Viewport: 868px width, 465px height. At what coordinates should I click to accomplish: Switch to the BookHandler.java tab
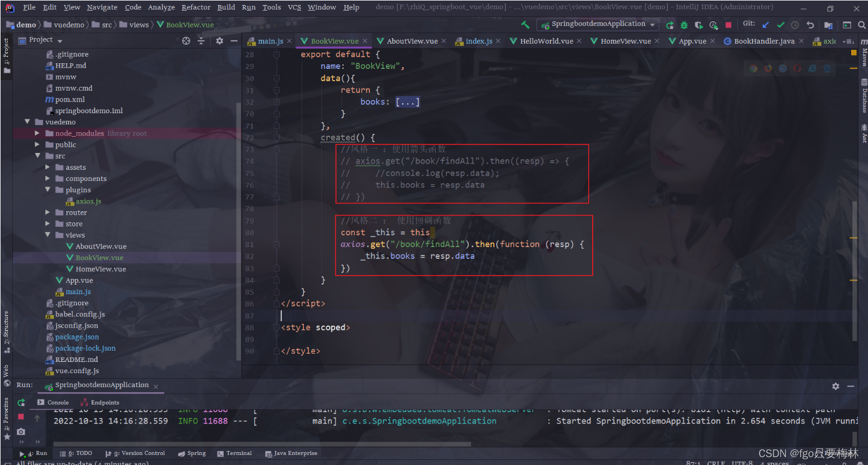coord(764,41)
